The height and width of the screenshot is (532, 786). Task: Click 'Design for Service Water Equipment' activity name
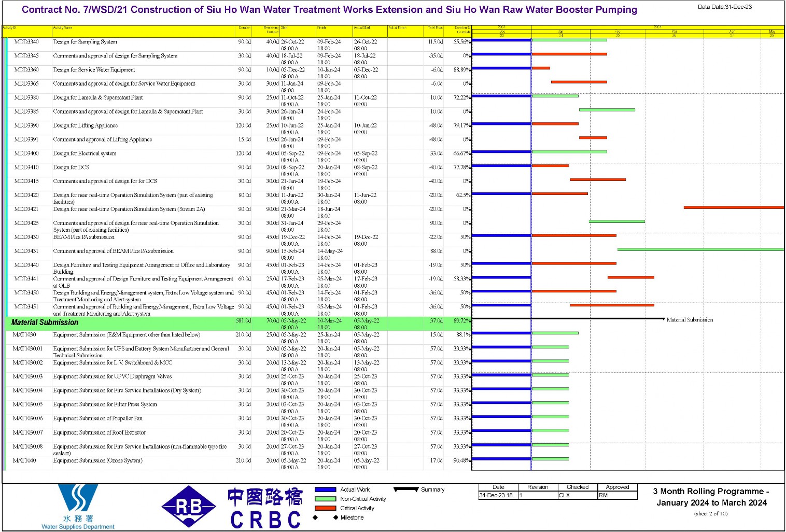pyautogui.click(x=94, y=69)
